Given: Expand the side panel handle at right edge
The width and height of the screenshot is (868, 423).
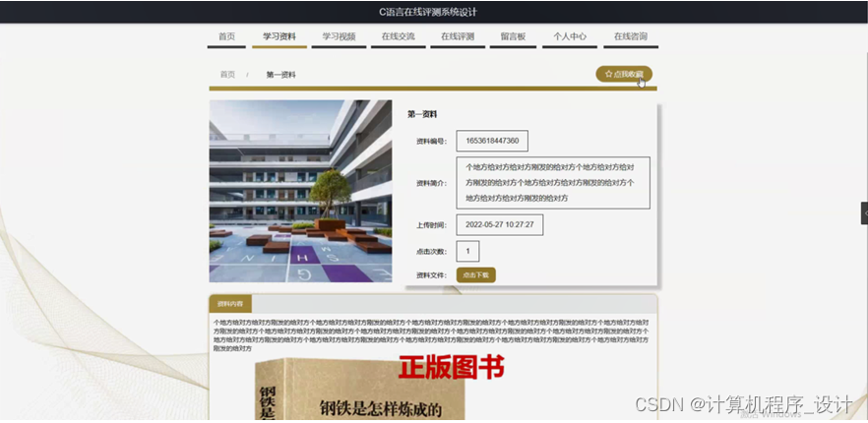Looking at the screenshot, I should [864, 213].
